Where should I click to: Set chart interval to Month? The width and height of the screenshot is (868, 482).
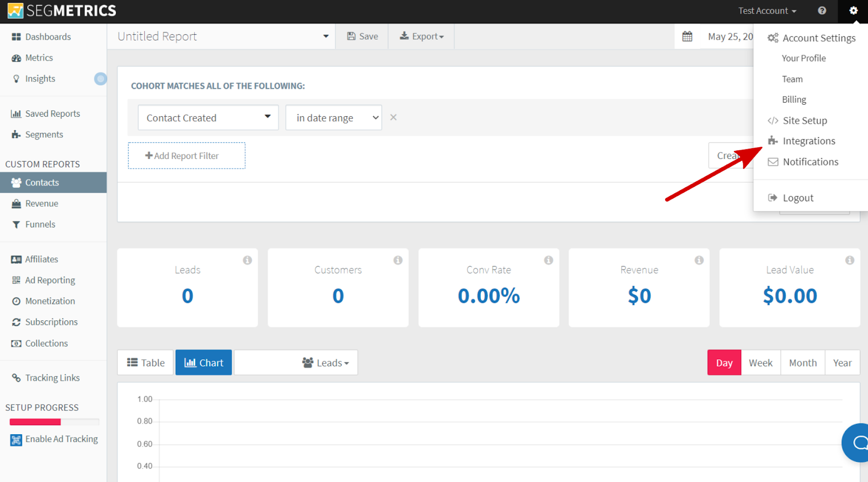803,363
